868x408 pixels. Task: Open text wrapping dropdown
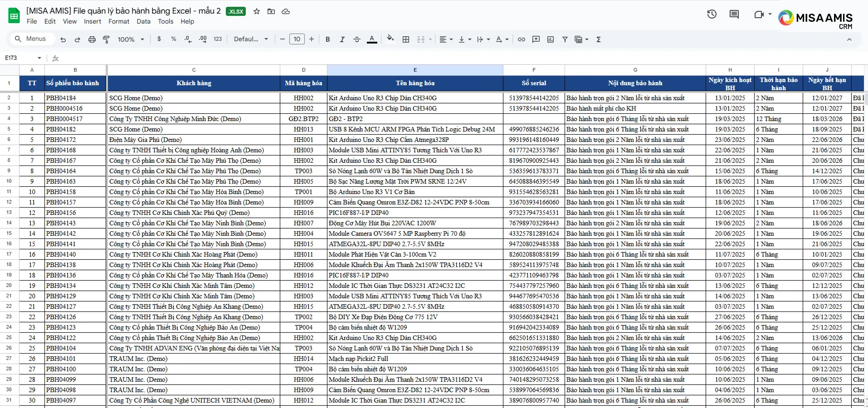coord(483,39)
